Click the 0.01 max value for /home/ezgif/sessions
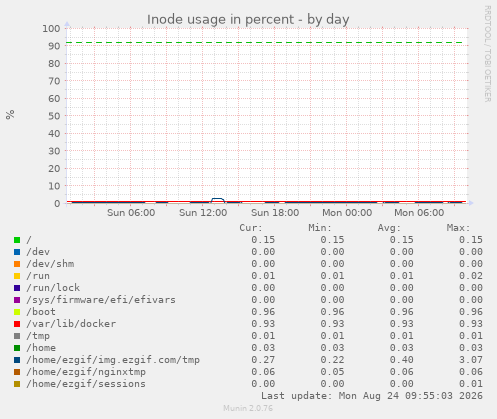497x419 pixels. point(471,384)
